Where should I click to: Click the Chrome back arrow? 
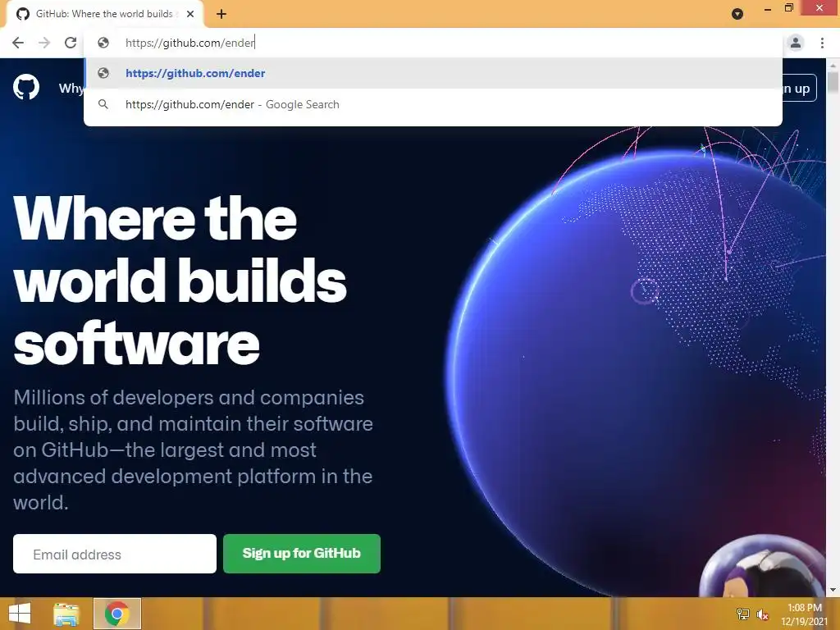[x=18, y=43]
